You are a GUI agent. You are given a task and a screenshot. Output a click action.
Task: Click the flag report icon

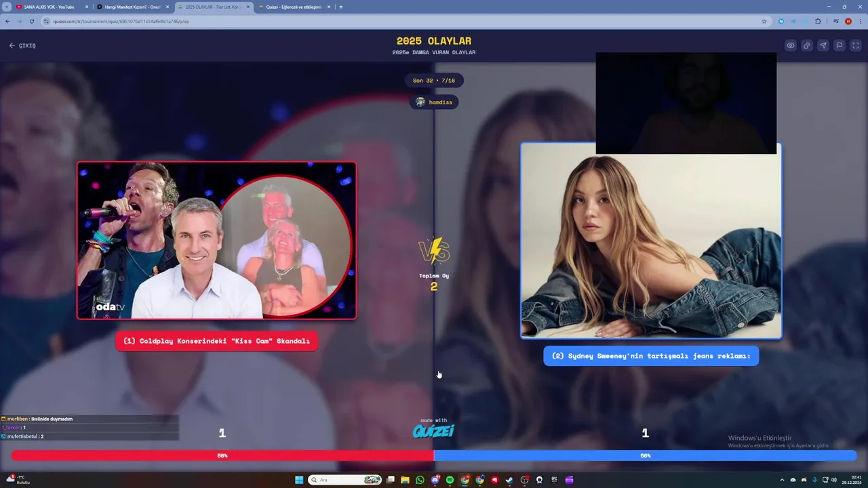pyautogui.click(x=840, y=45)
